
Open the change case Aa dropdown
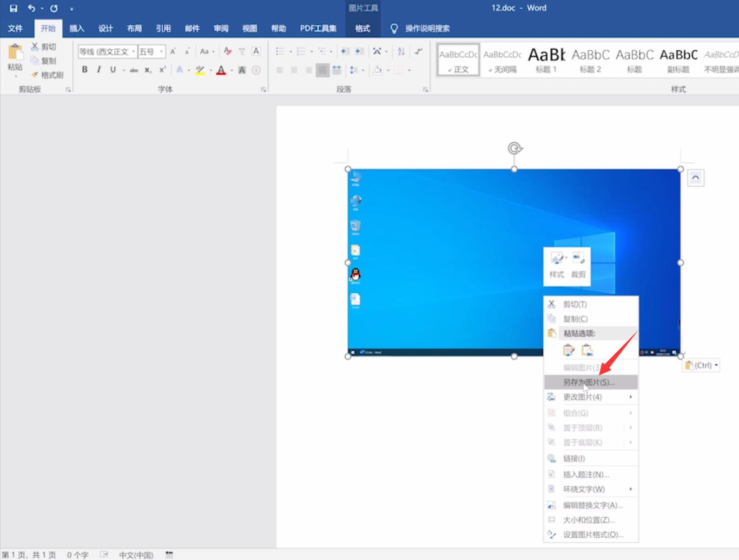tap(207, 51)
